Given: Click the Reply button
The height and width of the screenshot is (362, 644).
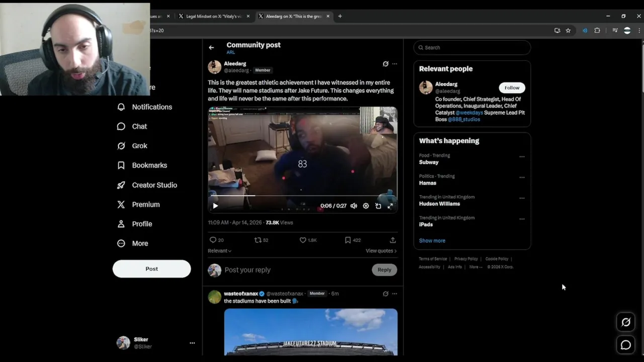Looking at the screenshot, I should point(384,269).
